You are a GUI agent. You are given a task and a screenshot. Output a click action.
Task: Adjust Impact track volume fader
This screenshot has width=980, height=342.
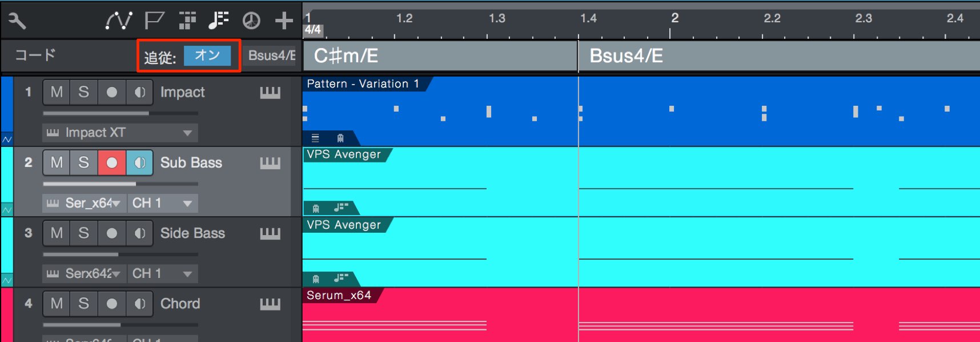pos(120,113)
